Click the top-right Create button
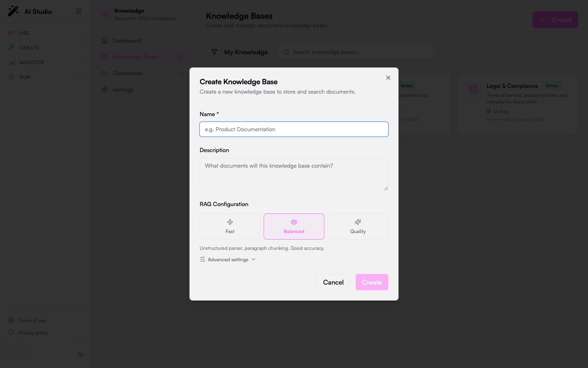 click(555, 20)
